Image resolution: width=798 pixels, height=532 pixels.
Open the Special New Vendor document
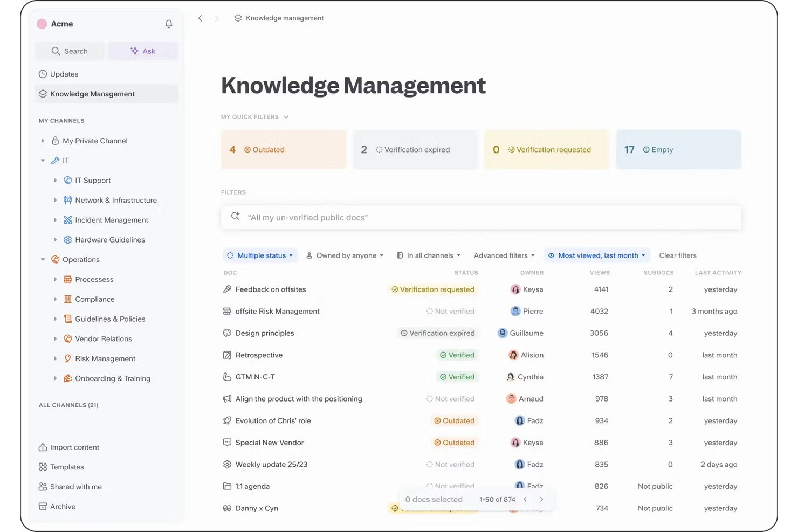[x=270, y=443]
